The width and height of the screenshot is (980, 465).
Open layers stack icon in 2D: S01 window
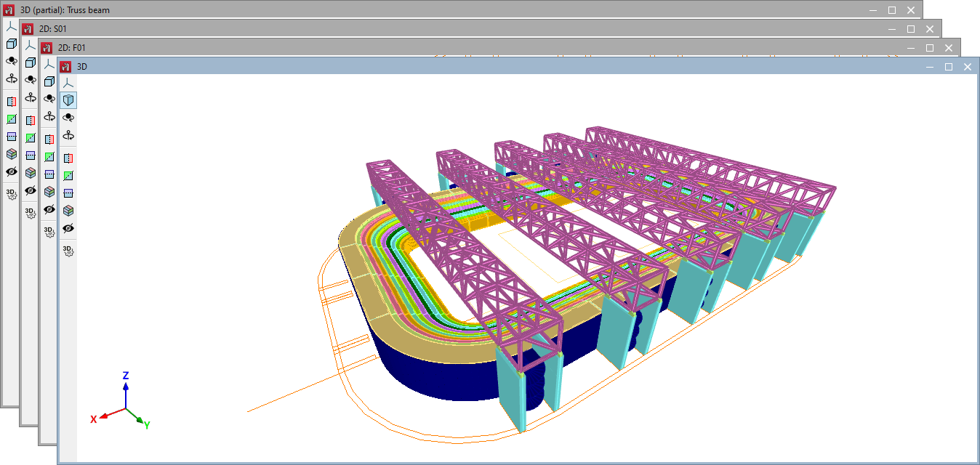coord(31,173)
